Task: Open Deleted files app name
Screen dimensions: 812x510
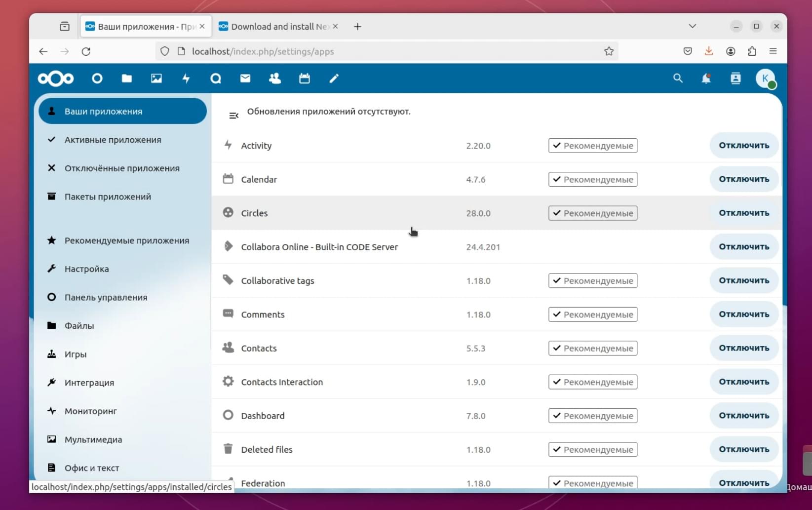Action: tap(267, 450)
